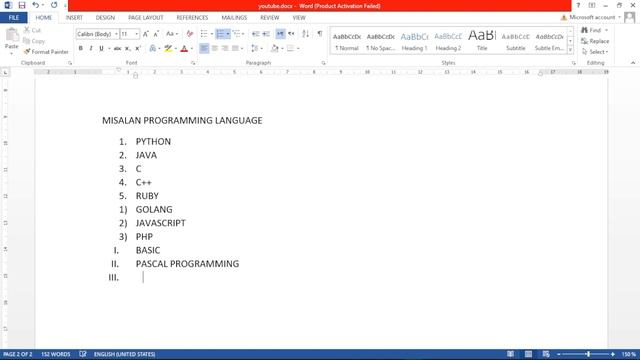Copy the selection

point(34,41)
